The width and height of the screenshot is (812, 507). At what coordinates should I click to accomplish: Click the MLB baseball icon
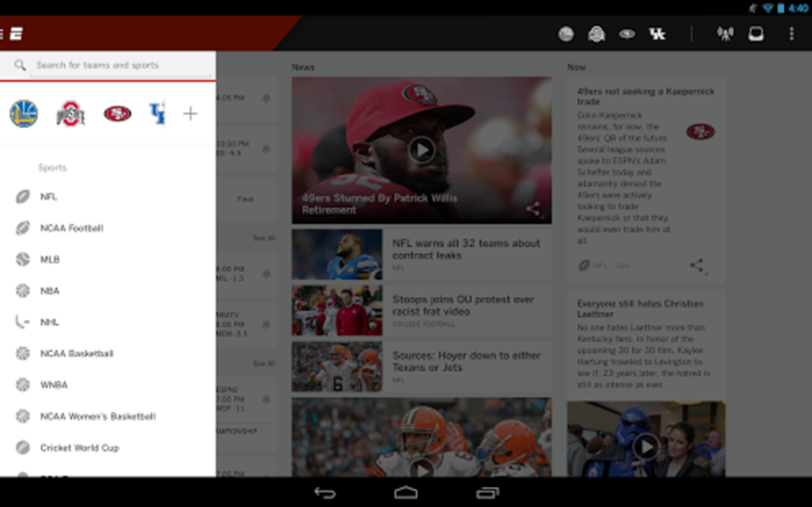(x=22, y=259)
